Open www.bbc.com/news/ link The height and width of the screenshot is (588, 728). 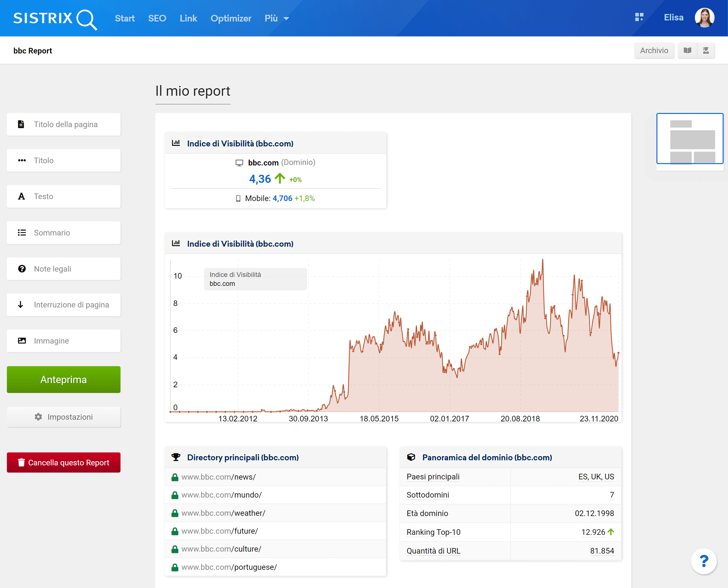tap(218, 477)
